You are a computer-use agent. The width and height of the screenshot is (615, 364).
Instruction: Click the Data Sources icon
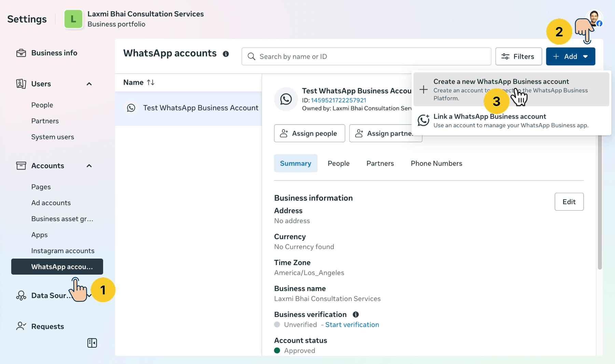[x=21, y=295]
